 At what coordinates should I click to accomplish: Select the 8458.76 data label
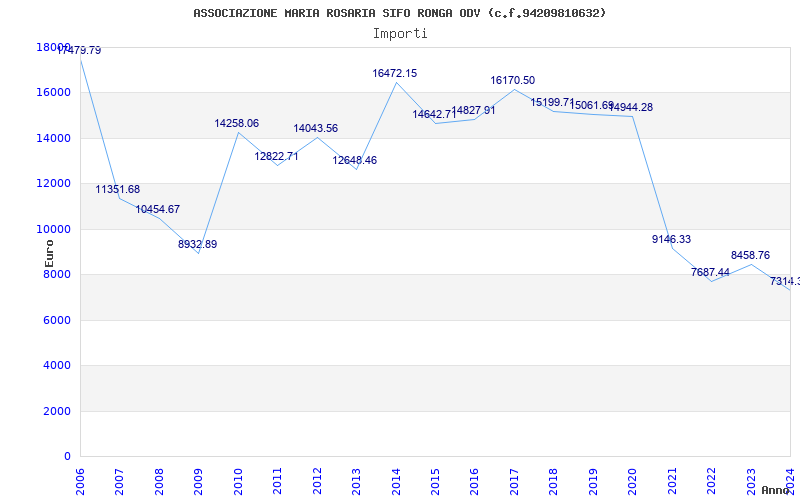point(750,255)
